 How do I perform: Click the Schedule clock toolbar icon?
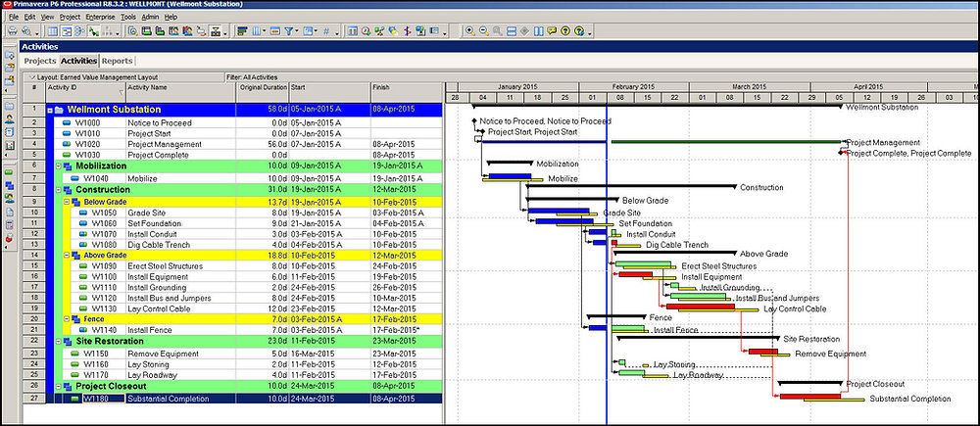click(366, 30)
